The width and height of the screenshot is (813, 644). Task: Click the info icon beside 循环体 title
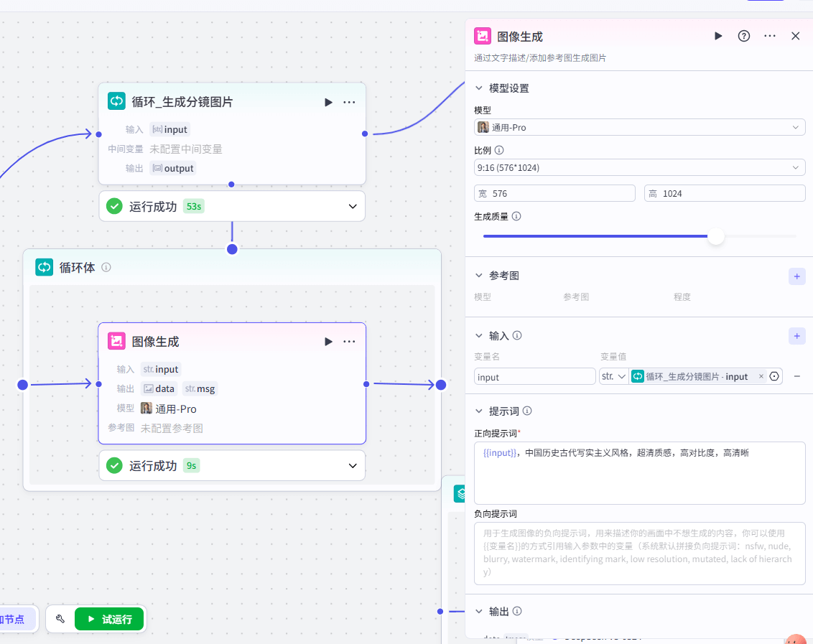click(106, 267)
